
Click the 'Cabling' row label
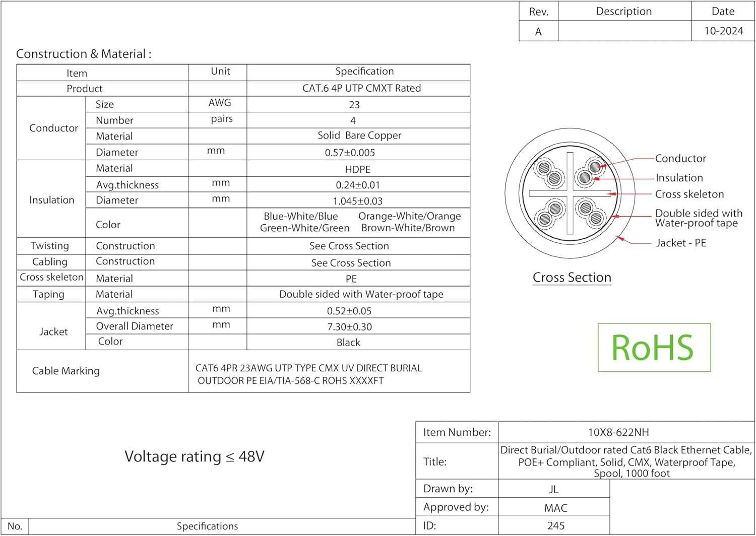pos(50,262)
